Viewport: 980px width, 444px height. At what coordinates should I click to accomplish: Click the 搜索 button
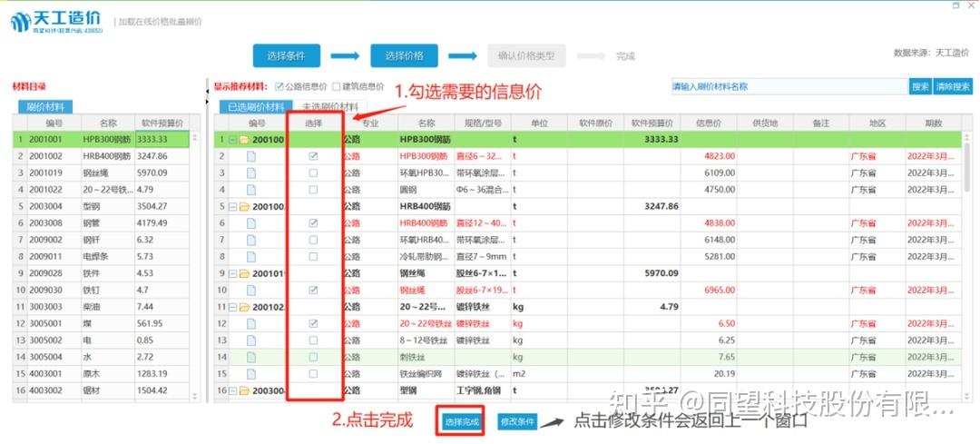point(920,87)
